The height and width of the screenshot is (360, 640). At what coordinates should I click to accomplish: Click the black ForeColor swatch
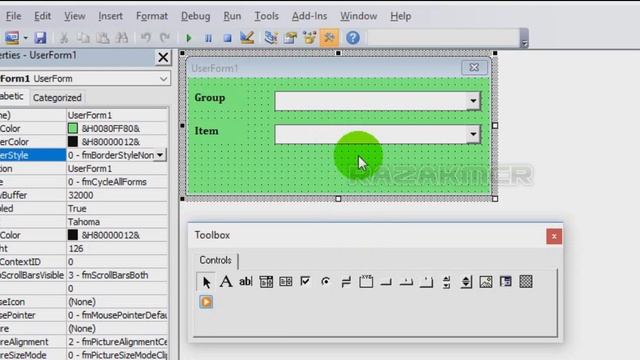click(x=73, y=235)
